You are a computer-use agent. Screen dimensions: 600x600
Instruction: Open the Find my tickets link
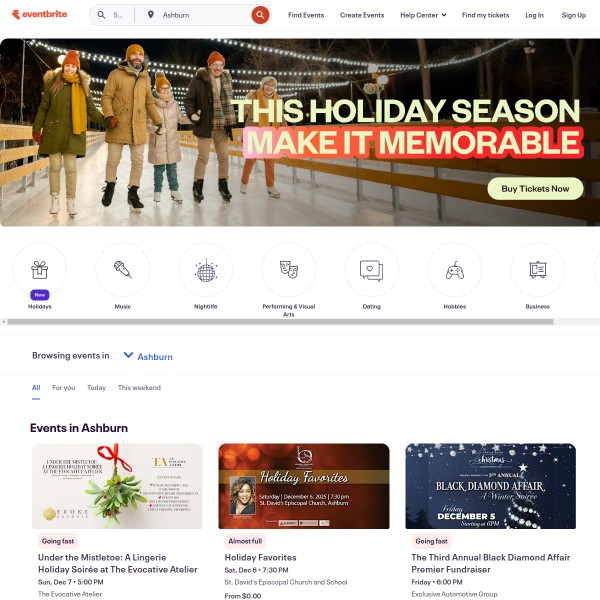pos(485,15)
